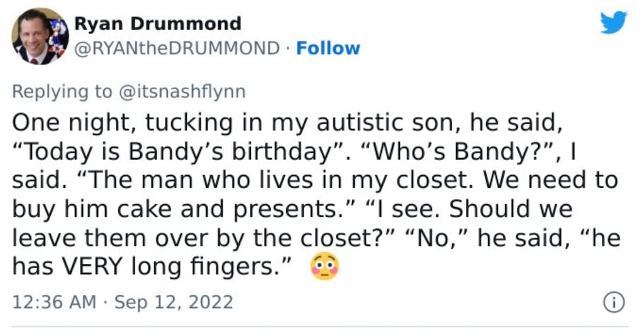Screen dimensions: 644x336
Task: Follow Ryan Drummond's account
Action: (x=328, y=48)
